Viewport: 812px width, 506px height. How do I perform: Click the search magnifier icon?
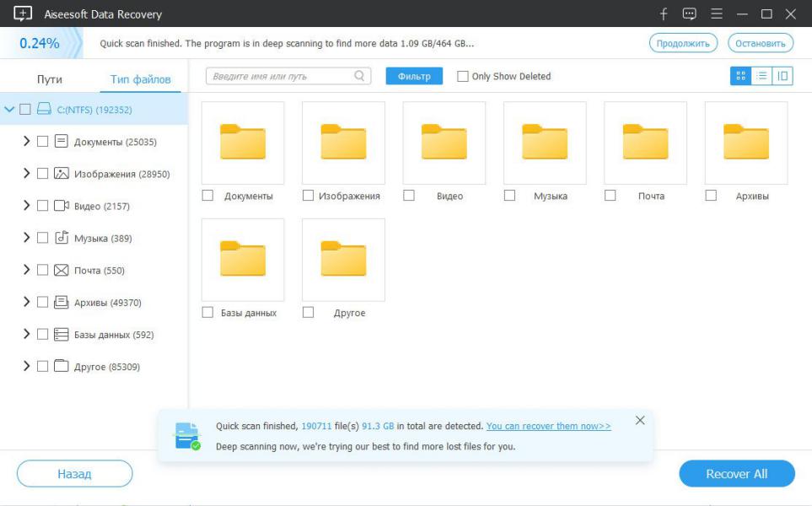pyautogui.click(x=359, y=76)
